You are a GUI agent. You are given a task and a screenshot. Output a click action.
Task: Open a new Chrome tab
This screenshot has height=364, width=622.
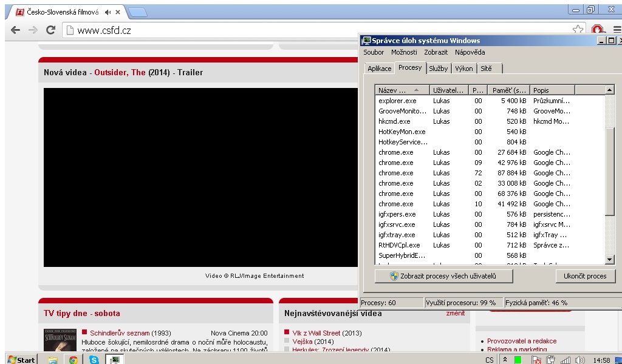coord(138,13)
